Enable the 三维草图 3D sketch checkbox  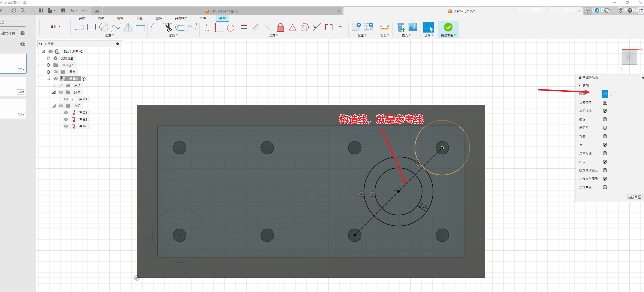(x=605, y=187)
